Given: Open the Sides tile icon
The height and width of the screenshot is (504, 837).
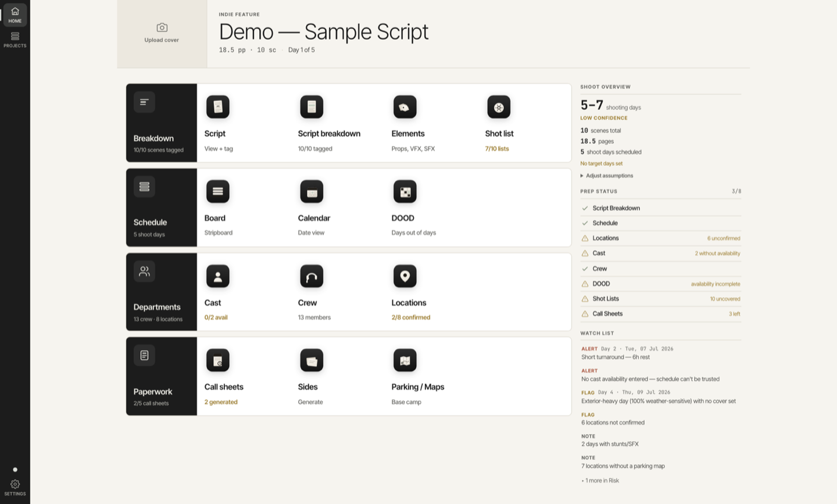Looking at the screenshot, I should [x=312, y=360].
